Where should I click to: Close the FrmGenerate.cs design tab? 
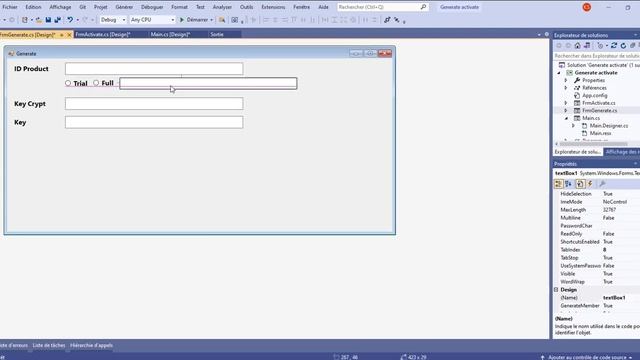click(x=69, y=35)
